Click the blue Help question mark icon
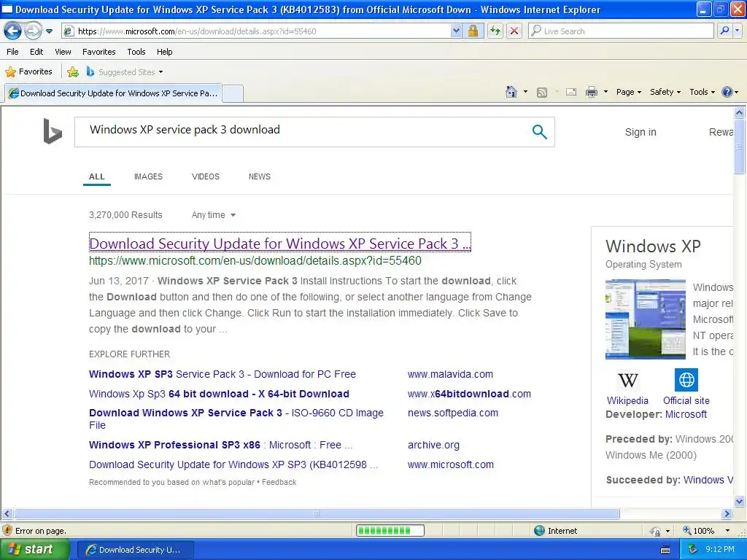The height and width of the screenshot is (560, 747). (727, 92)
